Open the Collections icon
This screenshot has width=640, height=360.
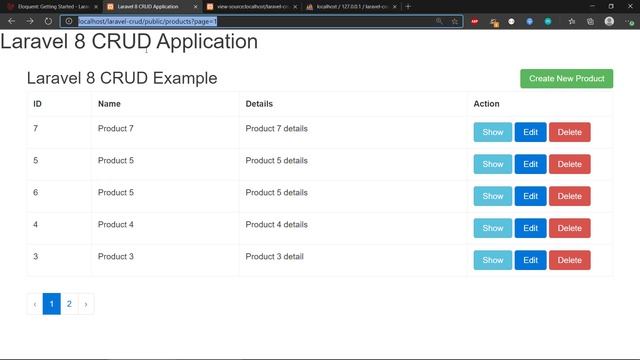click(x=590, y=22)
